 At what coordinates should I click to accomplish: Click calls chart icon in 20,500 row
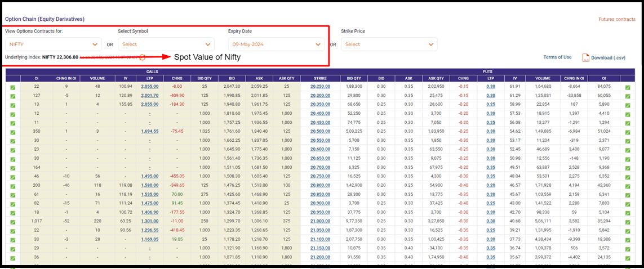(13, 132)
